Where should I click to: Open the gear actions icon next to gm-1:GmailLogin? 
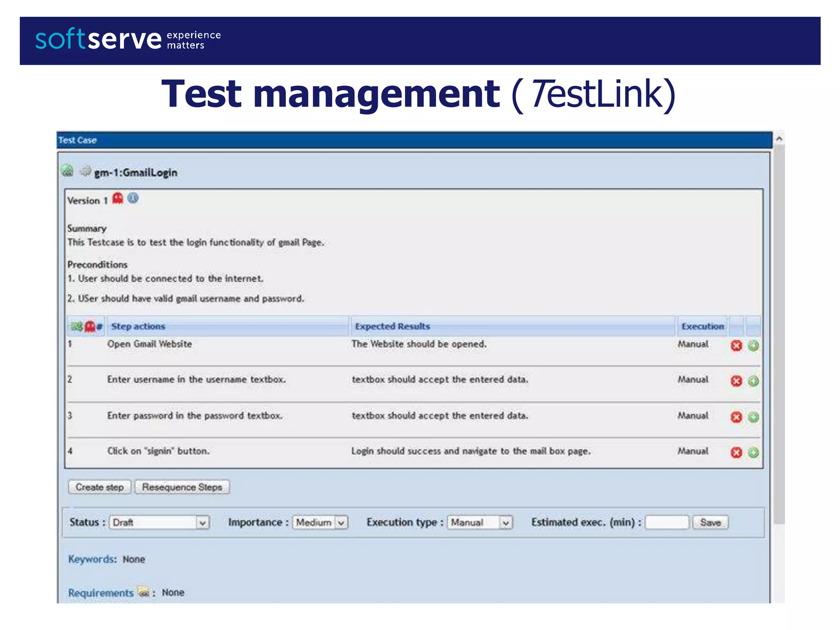(x=85, y=171)
